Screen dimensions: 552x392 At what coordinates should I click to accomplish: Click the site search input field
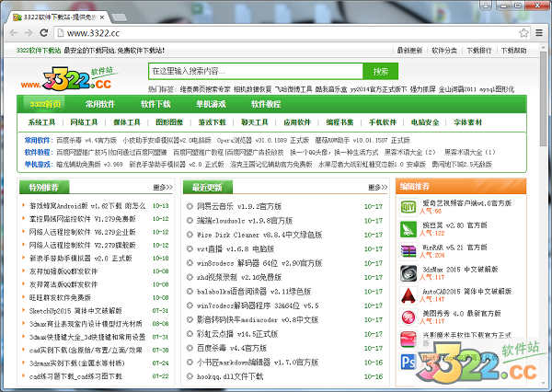tap(253, 71)
